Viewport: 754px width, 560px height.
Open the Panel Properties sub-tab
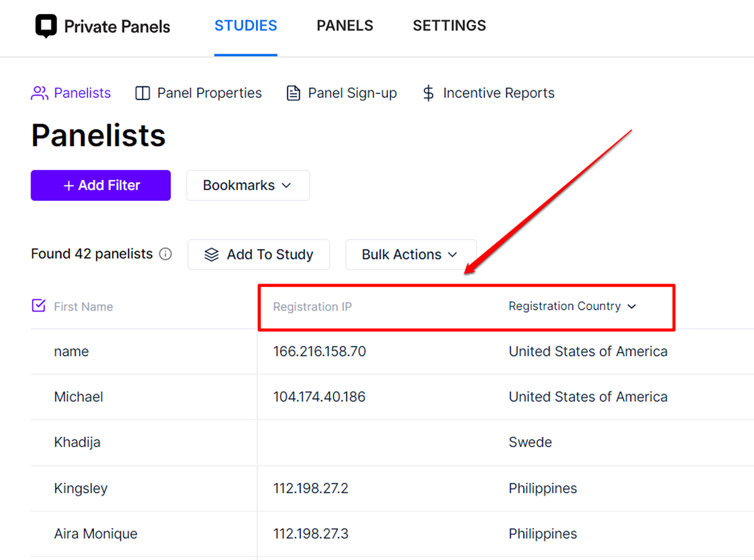[x=198, y=93]
